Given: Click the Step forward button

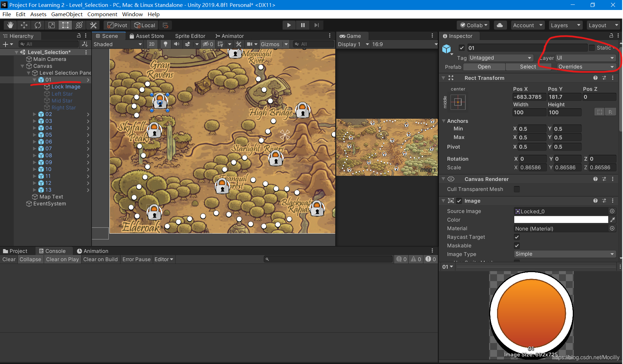Looking at the screenshot, I should pos(317,25).
